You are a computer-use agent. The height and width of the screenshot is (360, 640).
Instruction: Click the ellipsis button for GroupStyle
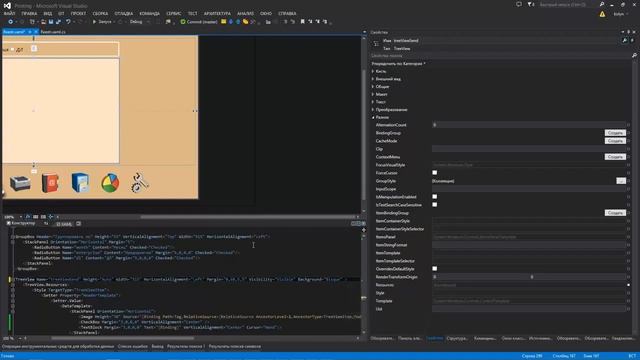pos(621,181)
